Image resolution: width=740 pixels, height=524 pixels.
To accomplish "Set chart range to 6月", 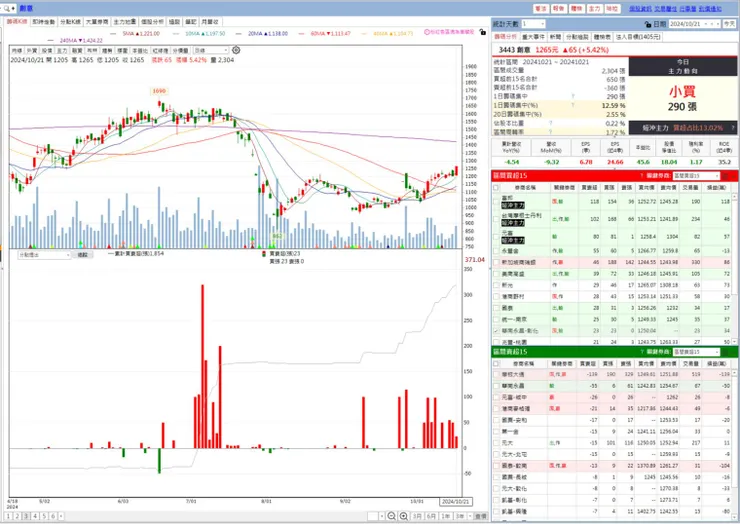I will [431, 516].
